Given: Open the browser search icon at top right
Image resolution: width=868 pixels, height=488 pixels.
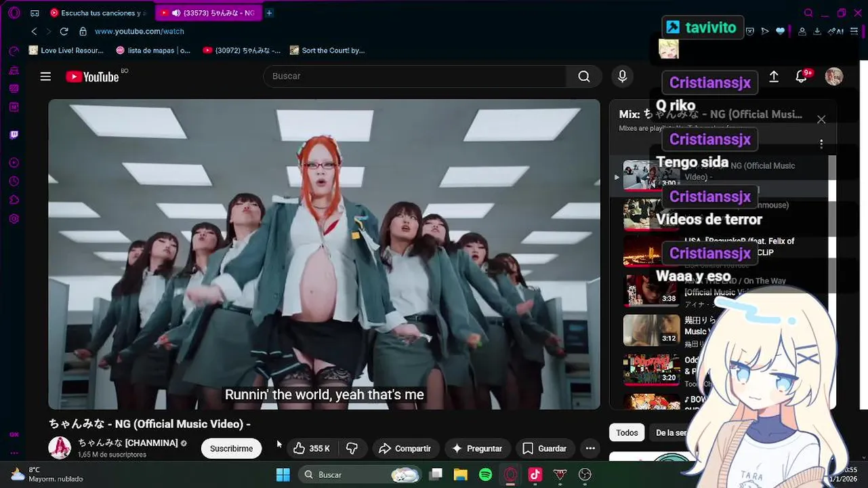Looking at the screenshot, I should [x=808, y=13].
